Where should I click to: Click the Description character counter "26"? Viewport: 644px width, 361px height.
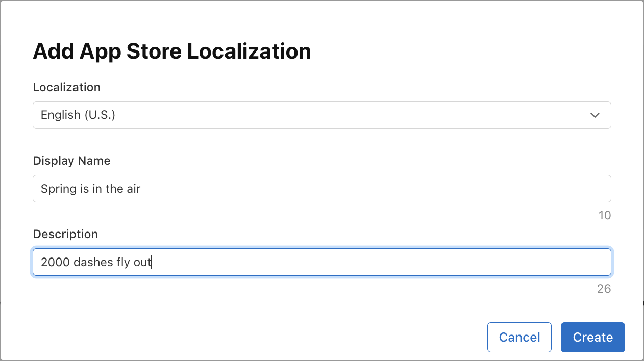pyautogui.click(x=604, y=289)
